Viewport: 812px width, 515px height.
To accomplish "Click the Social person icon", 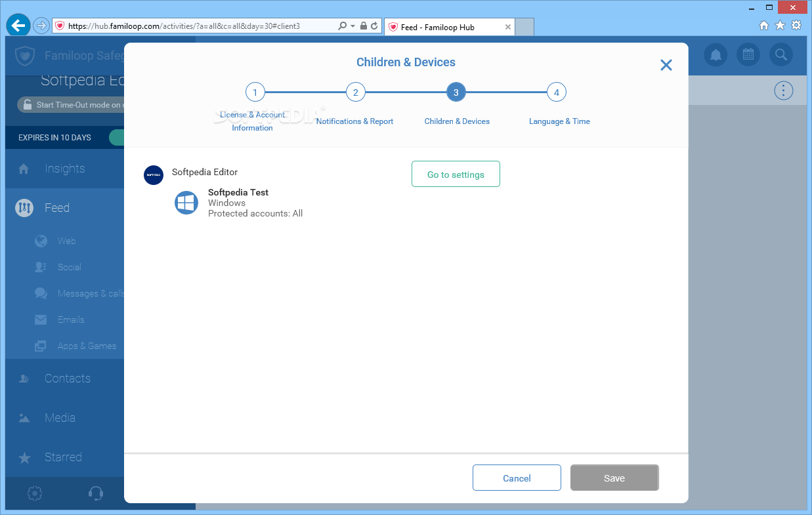I will tap(41, 267).
